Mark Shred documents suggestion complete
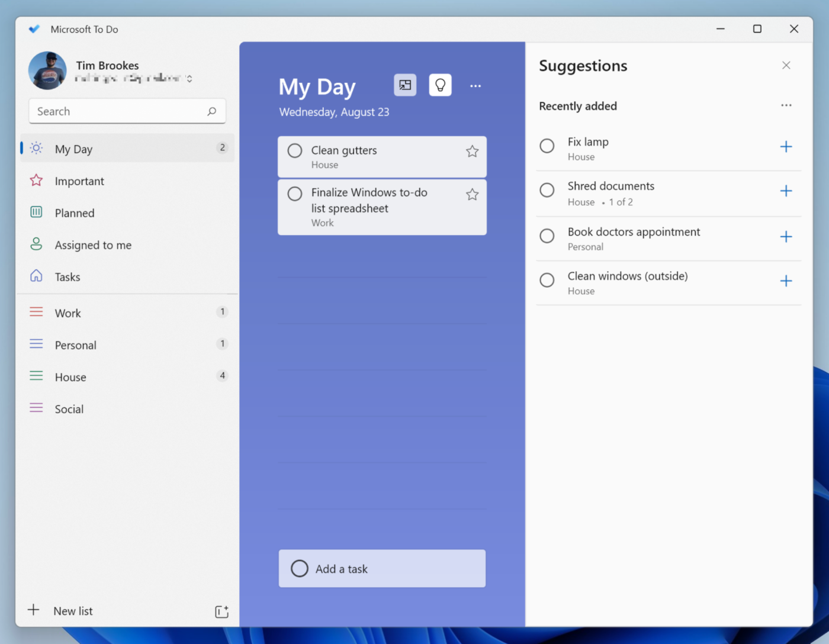The height and width of the screenshot is (644, 829). (547, 190)
